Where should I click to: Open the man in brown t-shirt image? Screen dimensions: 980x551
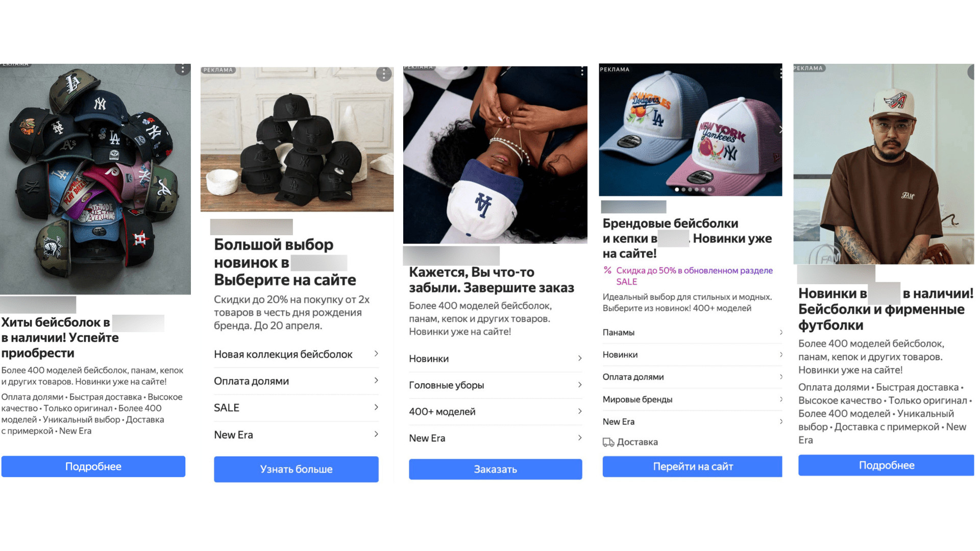pyautogui.click(x=884, y=164)
